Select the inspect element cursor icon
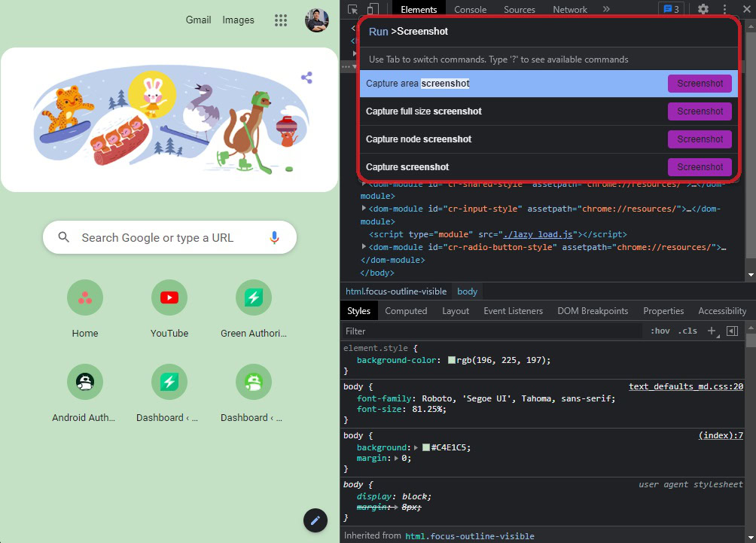 [x=353, y=9]
